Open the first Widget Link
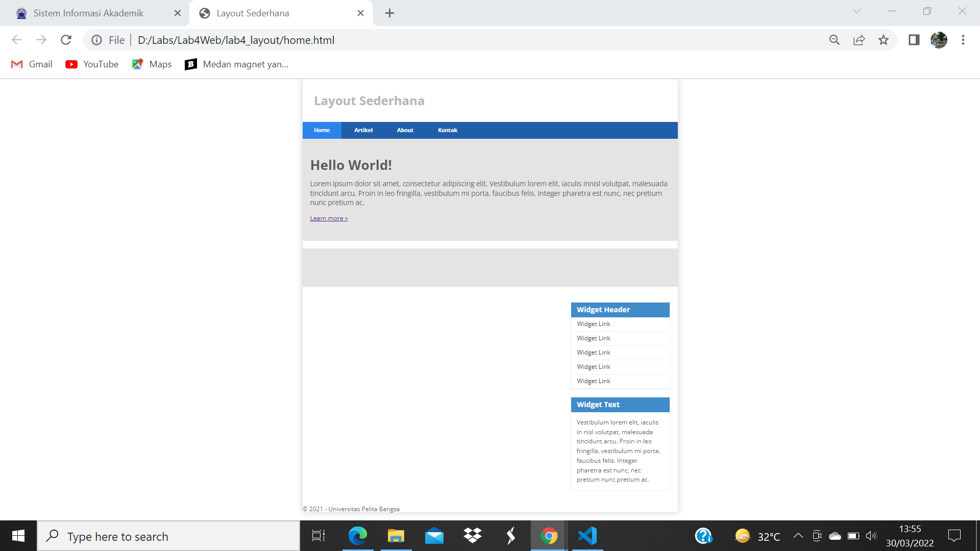This screenshot has height=551, width=980. (x=593, y=324)
